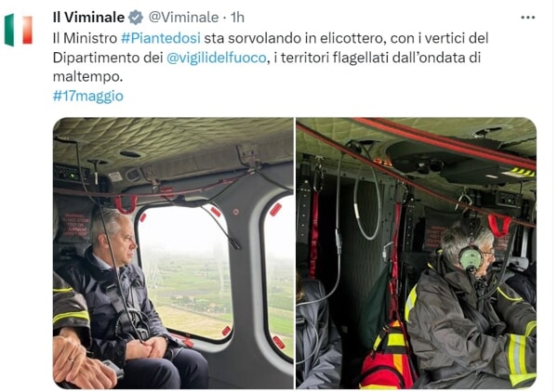Click the blue verified badge
The image size is (558, 392).
tap(136, 18)
